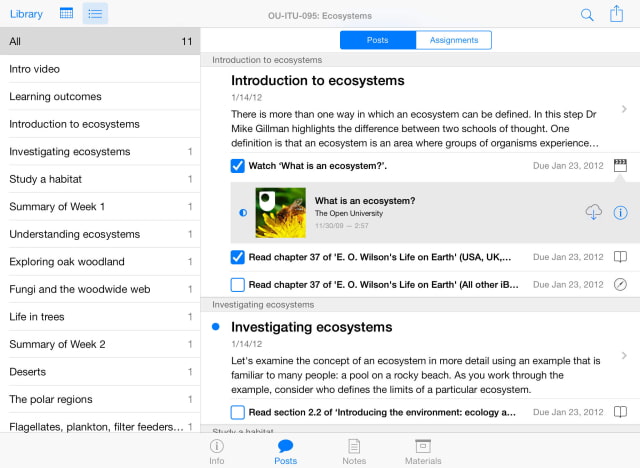Viewport: 640px width, 468px height.
Task: Open the Materials tab icon
Action: tap(423, 451)
